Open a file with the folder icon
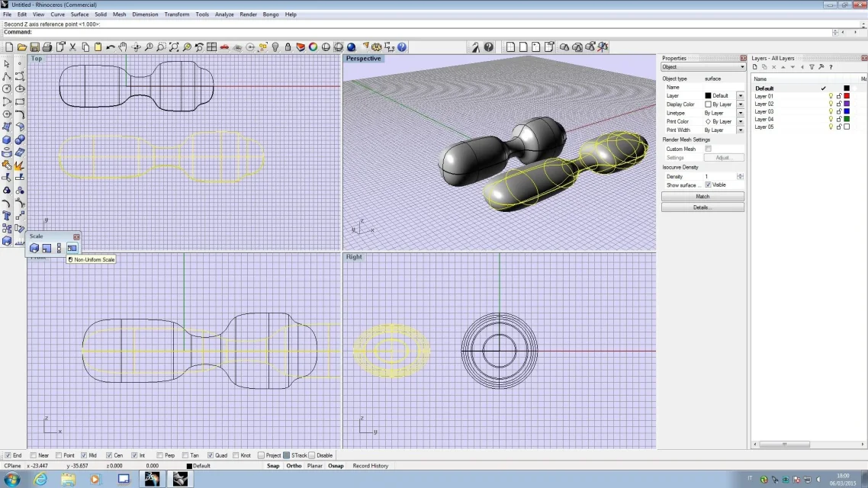The height and width of the screenshot is (488, 868). (x=22, y=47)
